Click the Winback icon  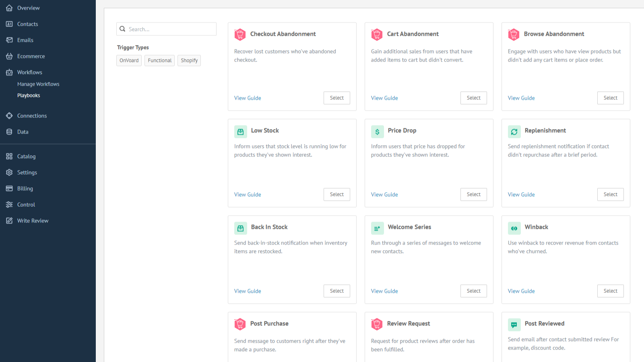pyautogui.click(x=514, y=228)
